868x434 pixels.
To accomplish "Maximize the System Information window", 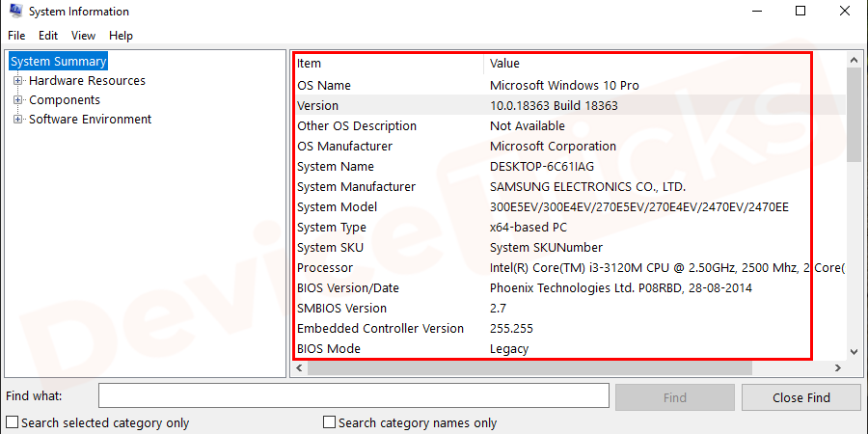I will (x=800, y=11).
